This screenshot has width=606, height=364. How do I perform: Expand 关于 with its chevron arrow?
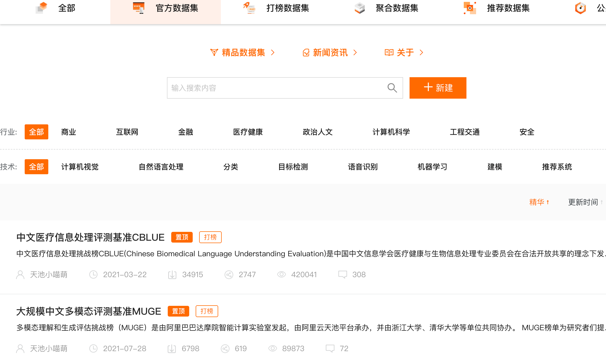(x=422, y=53)
